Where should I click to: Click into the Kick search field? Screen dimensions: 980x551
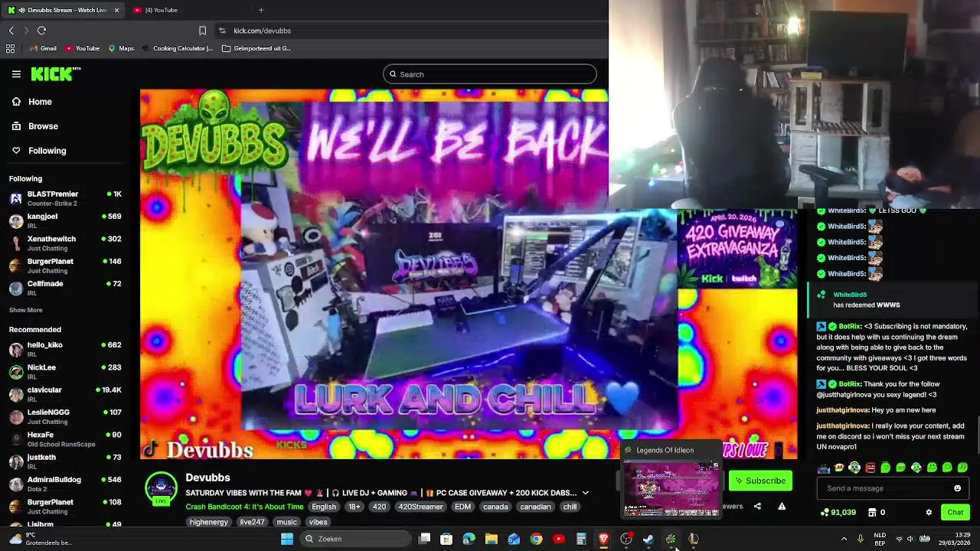[490, 74]
